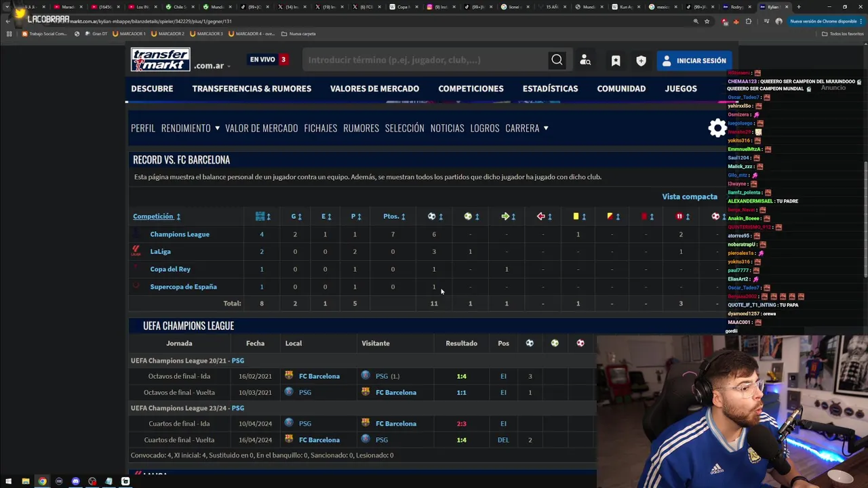Image resolution: width=868 pixels, height=488 pixels.
Task: Open the Copa del Rey link
Action: (170, 269)
